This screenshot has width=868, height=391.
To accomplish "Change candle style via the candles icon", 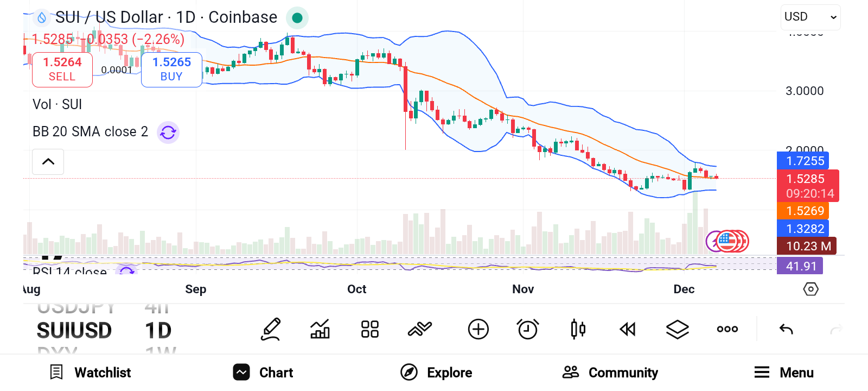I will point(578,329).
